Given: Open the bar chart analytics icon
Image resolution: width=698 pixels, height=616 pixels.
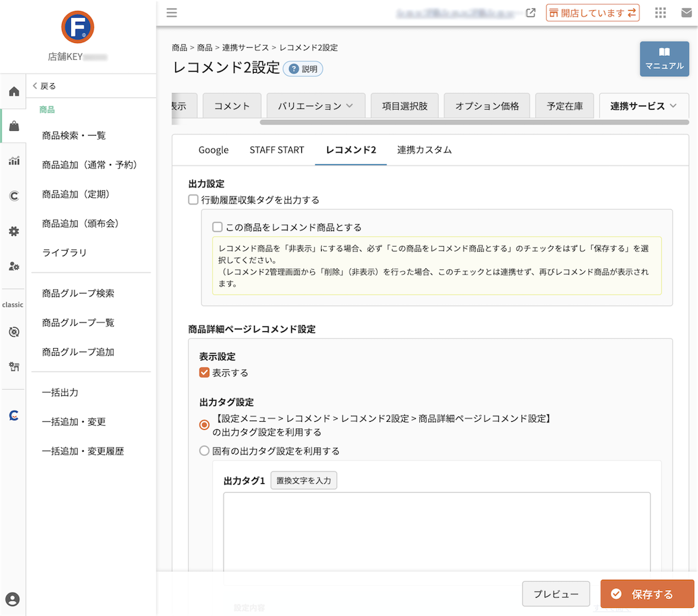Looking at the screenshot, I should pos(14,161).
